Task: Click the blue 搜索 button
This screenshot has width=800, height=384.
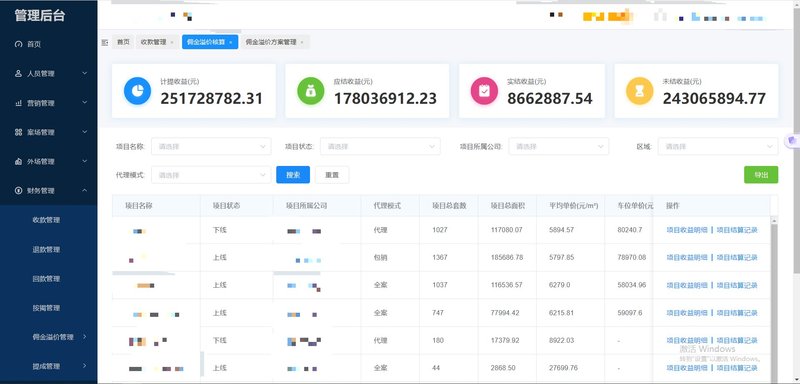Action: click(293, 175)
